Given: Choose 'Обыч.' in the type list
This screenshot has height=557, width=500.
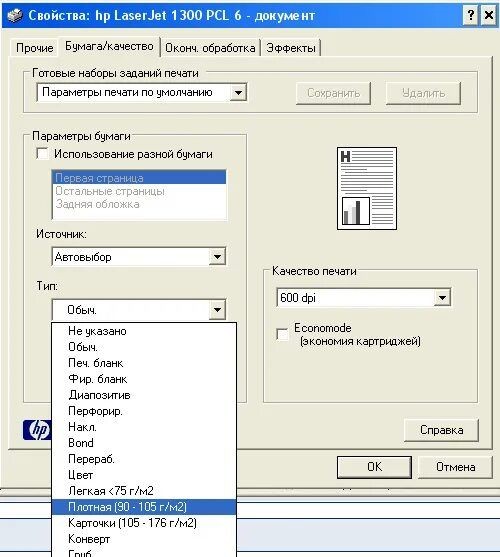Looking at the screenshot, I should (x=144, y=347).
